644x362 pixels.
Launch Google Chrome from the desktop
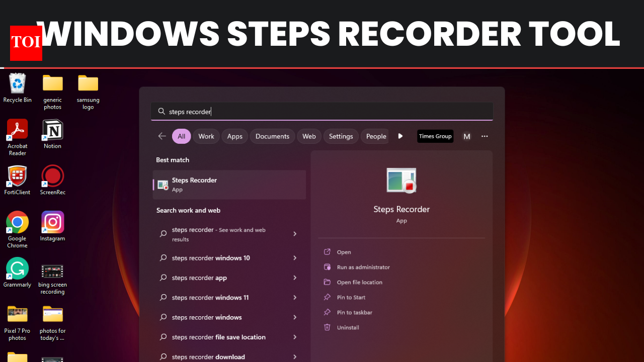click(x=17, y=229)
